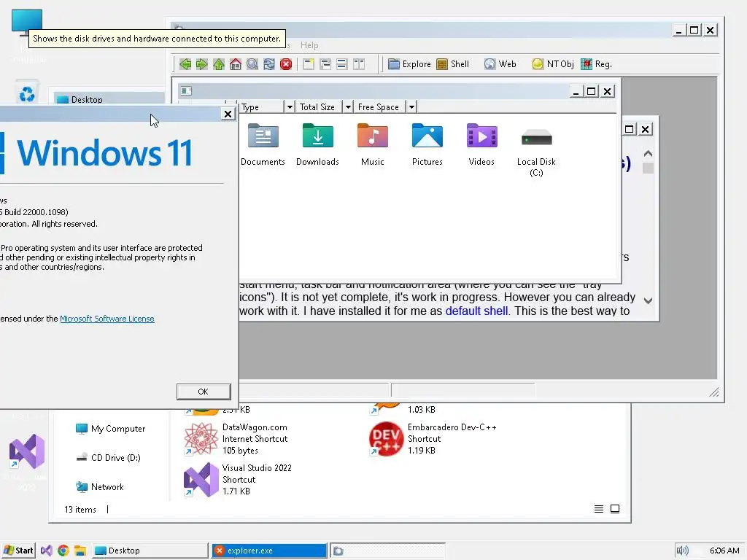Switch to explorer.exe taskbar button
Image resolution: width=747 pixels, height=560 pixels.
(269, 551)
